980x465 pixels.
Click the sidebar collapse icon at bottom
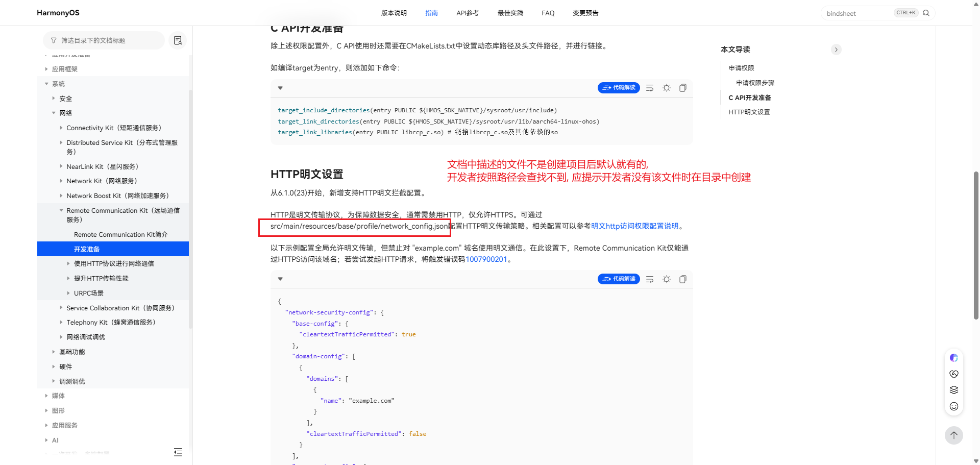[x=178, y=452]
